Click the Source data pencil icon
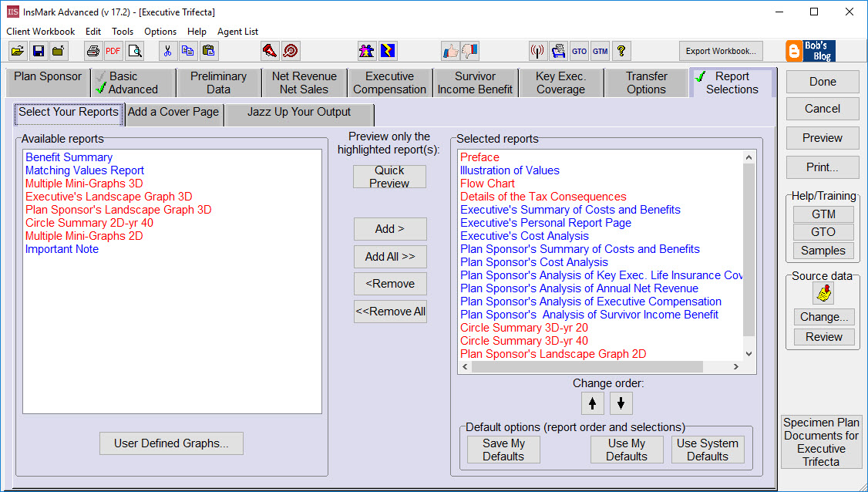868x492 pixels. point(822,293)
